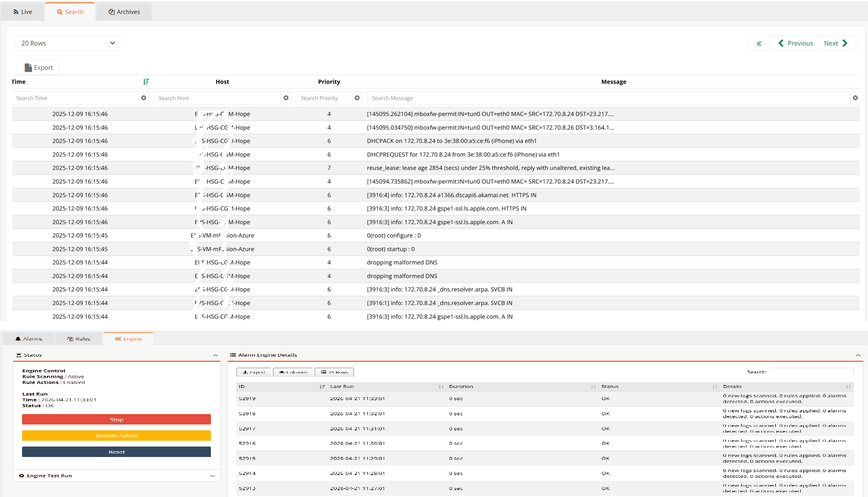Sort engine details by Duration
This screenshot has height=497, width=868.
pos(522,386)
